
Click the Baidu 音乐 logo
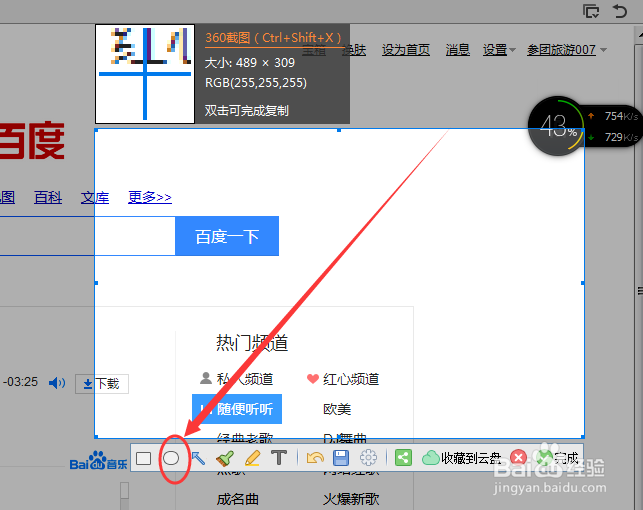(98, 461)
